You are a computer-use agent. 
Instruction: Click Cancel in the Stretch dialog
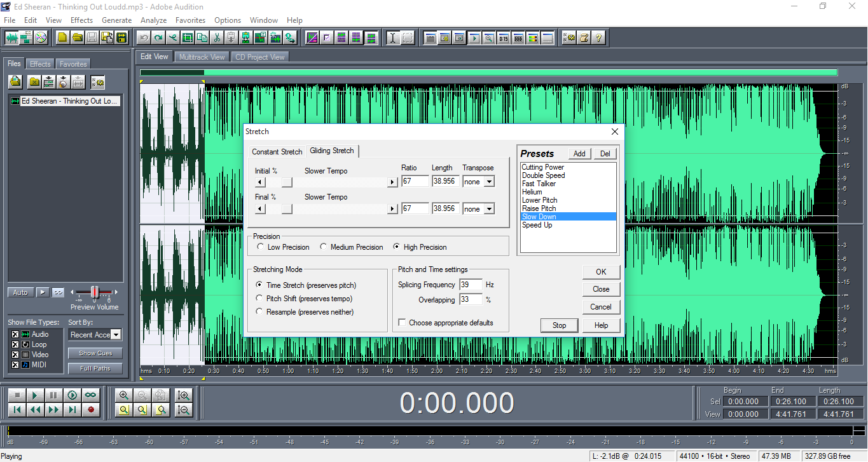[x=601, y=307]
